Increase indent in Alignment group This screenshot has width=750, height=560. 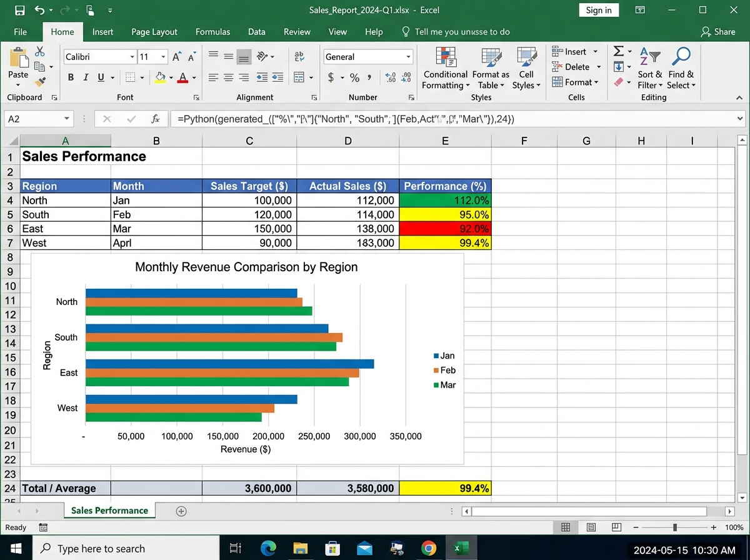[x=278, y=77]
